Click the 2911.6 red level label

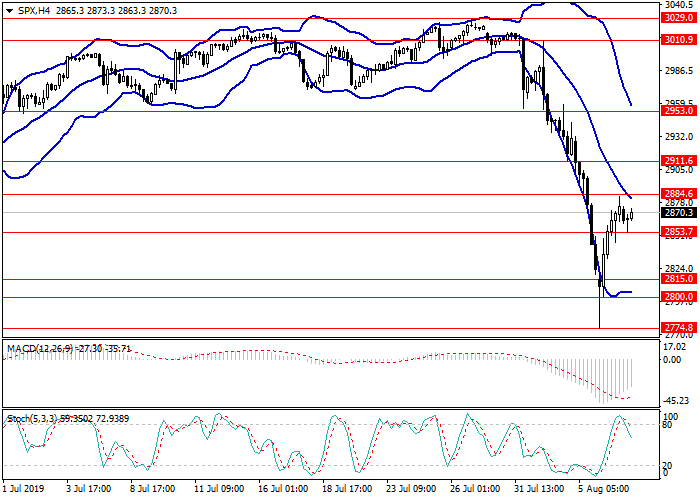(677, 160)
